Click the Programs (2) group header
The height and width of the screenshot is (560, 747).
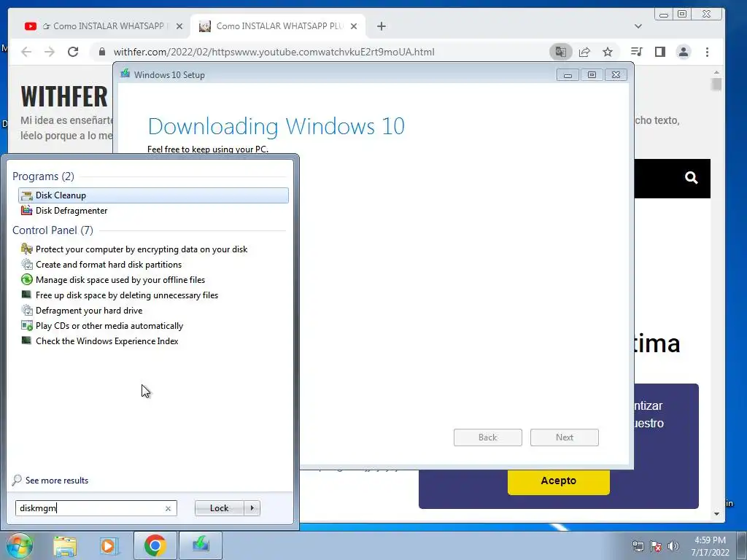pos(43,176)
